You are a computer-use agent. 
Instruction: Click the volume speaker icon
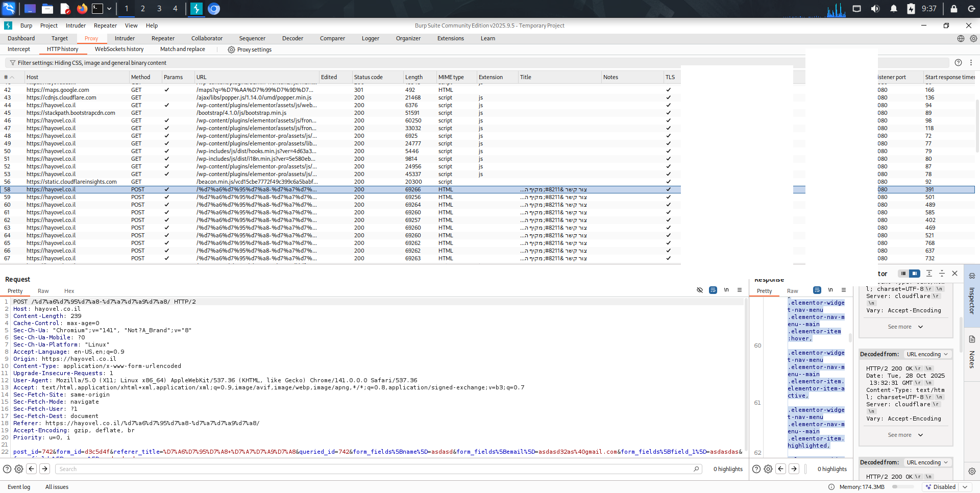875,9
